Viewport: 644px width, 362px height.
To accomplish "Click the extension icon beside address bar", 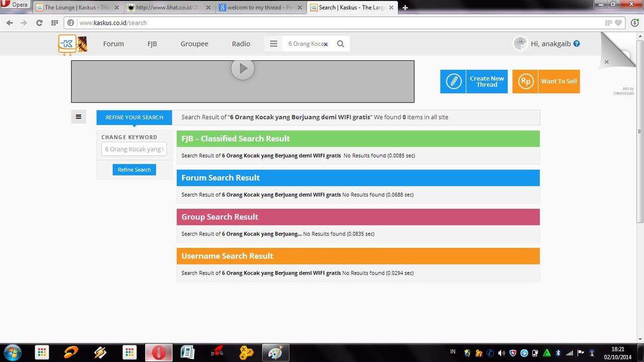I will point(634,23).
